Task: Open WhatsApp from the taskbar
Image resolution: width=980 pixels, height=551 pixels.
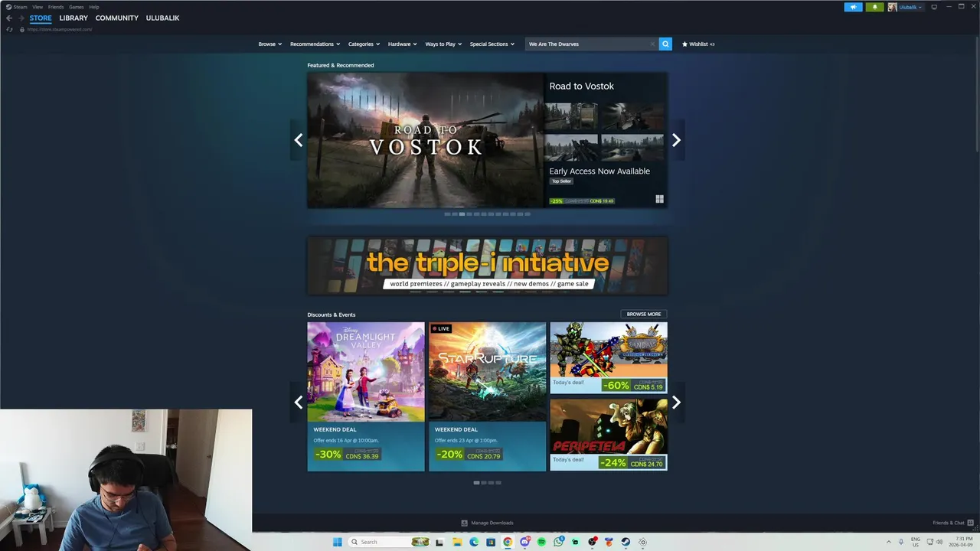Action: [558, 542]
